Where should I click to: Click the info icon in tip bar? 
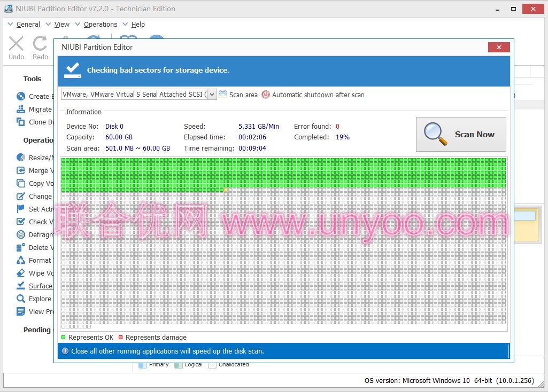pos(65,351)
